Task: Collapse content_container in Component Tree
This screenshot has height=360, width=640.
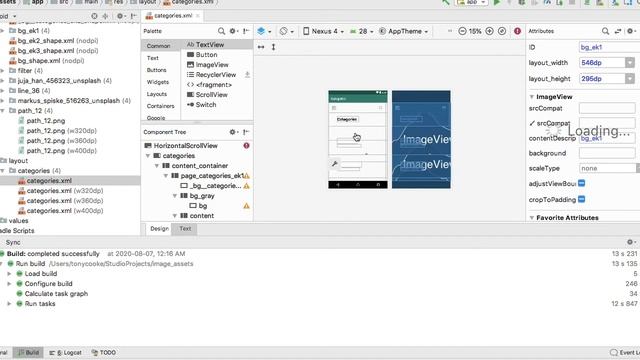Action: tap(157, 166)
